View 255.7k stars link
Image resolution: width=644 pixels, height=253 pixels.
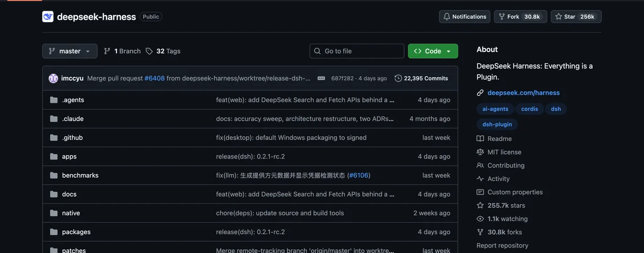pyautogui.click(x=501, y=205)
